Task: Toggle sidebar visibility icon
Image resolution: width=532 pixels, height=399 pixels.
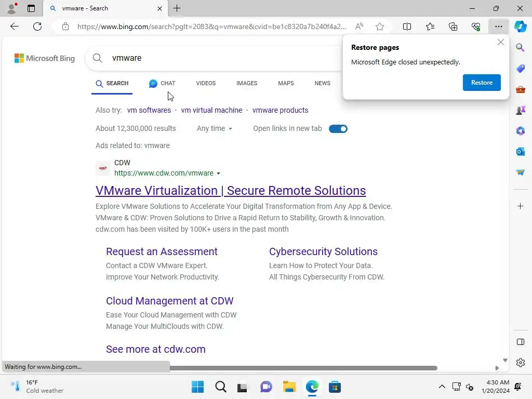Action: [520, 342]
